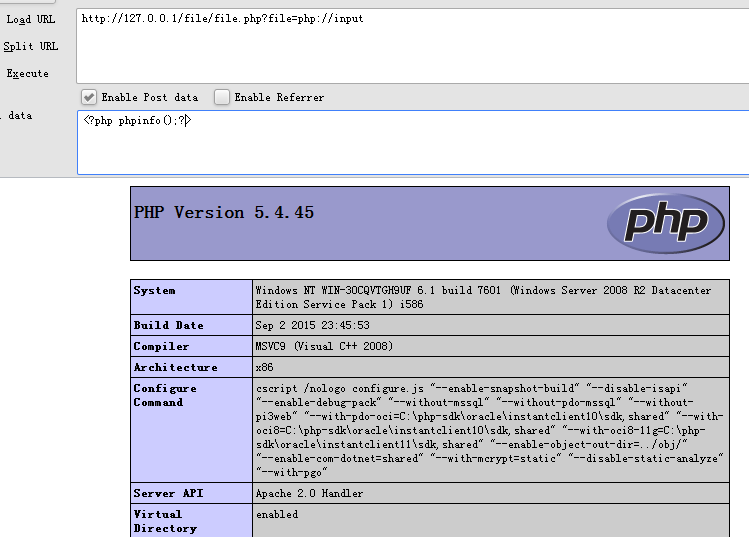Click the 'Virtual Directory' row label
749x537 pixels.
(165, 521)
